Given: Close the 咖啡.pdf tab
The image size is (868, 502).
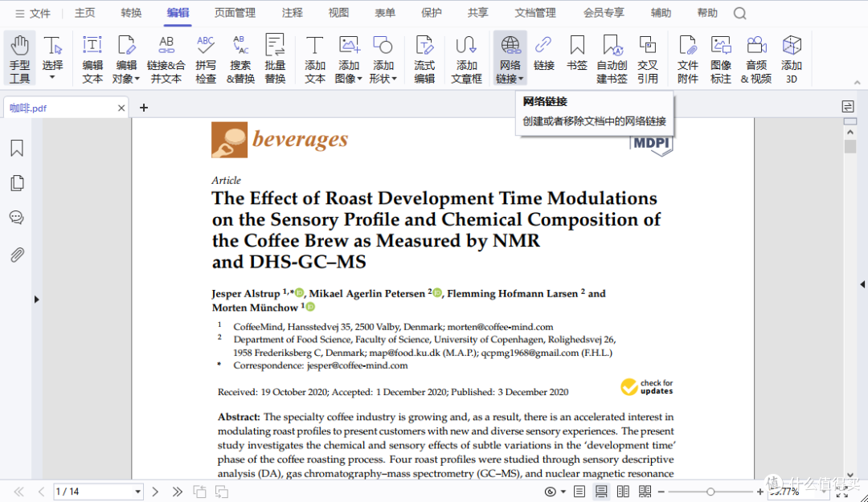Looking at the screenshot, I should (x=121, y=108).
